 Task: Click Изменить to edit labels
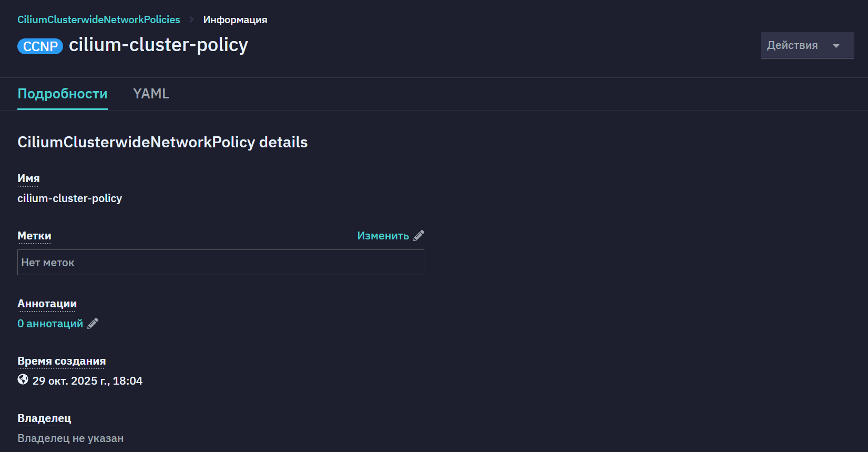(x=383, y=236)
